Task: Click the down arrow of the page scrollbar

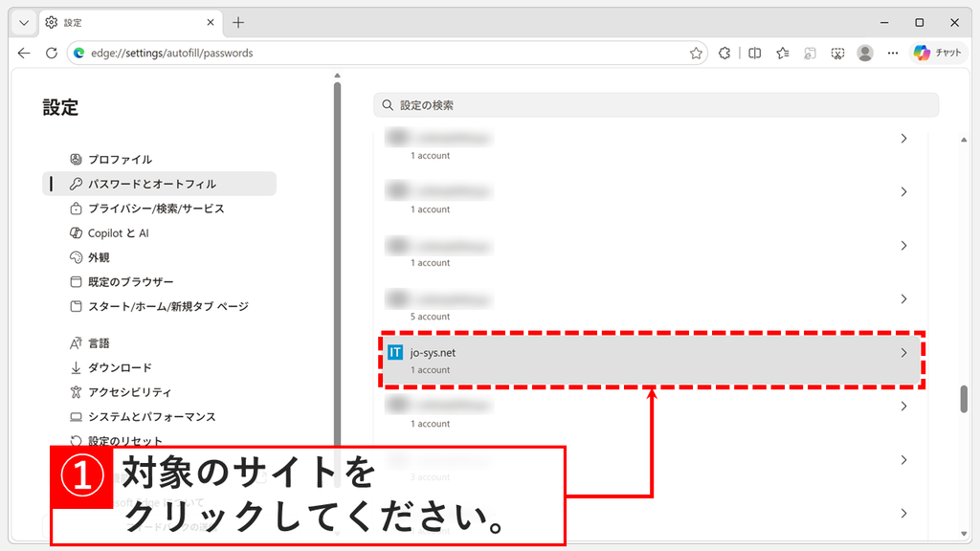Action: coord(964,534)
